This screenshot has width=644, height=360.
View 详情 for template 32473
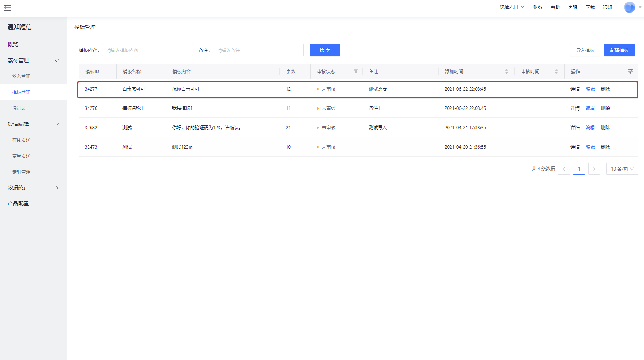pyautogui.click(x=575, y=147)
